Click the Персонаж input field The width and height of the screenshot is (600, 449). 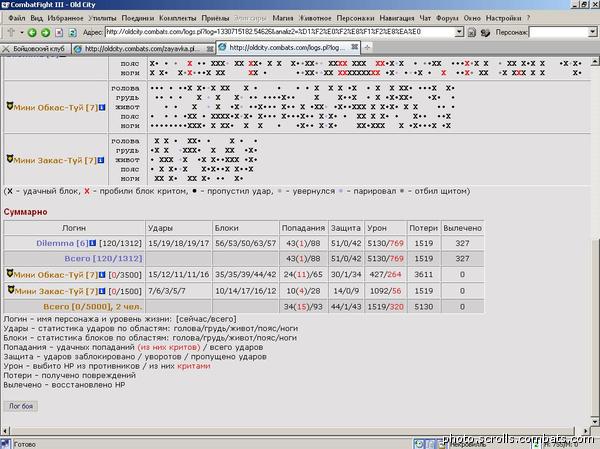click(559, 32)
